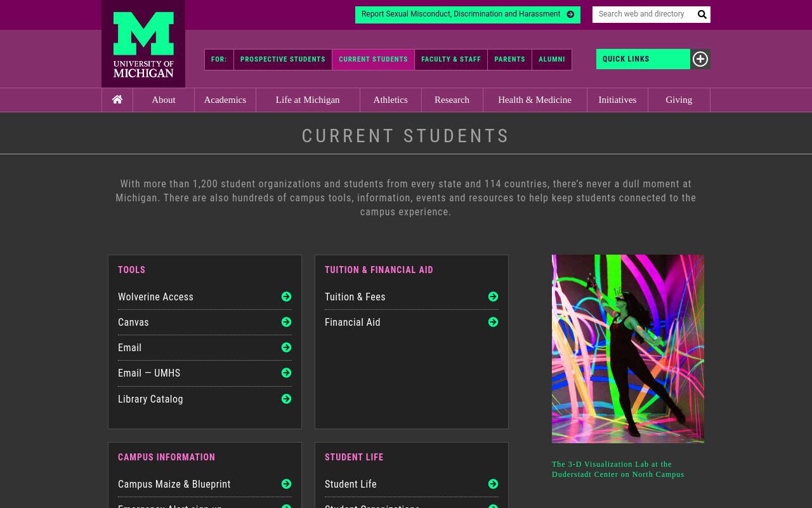The width and height of the screenshot is (812, 508).
Task: Click the arrow icon beside Tuition & Fees
Action: [x=494, y=297]
